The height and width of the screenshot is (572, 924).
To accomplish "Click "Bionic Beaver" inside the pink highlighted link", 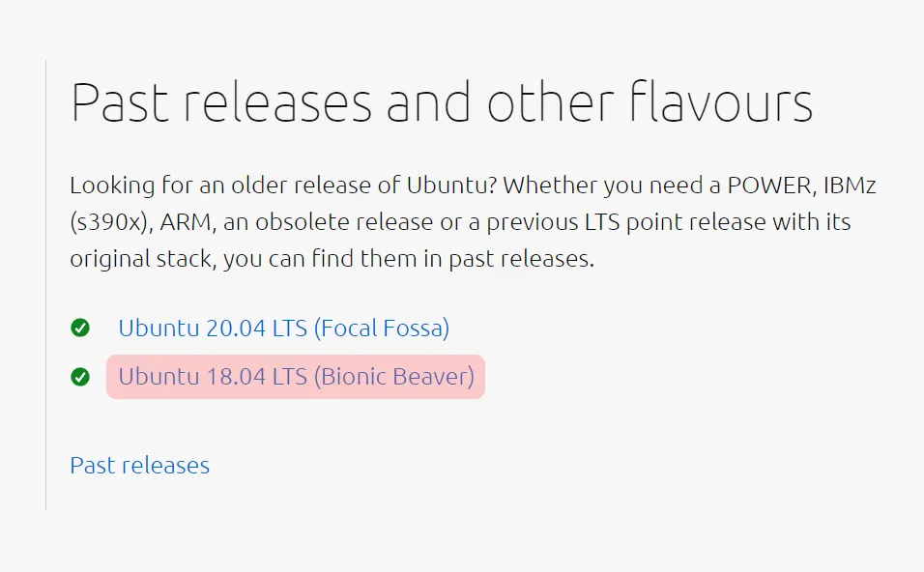I will [x=394, y=377].
